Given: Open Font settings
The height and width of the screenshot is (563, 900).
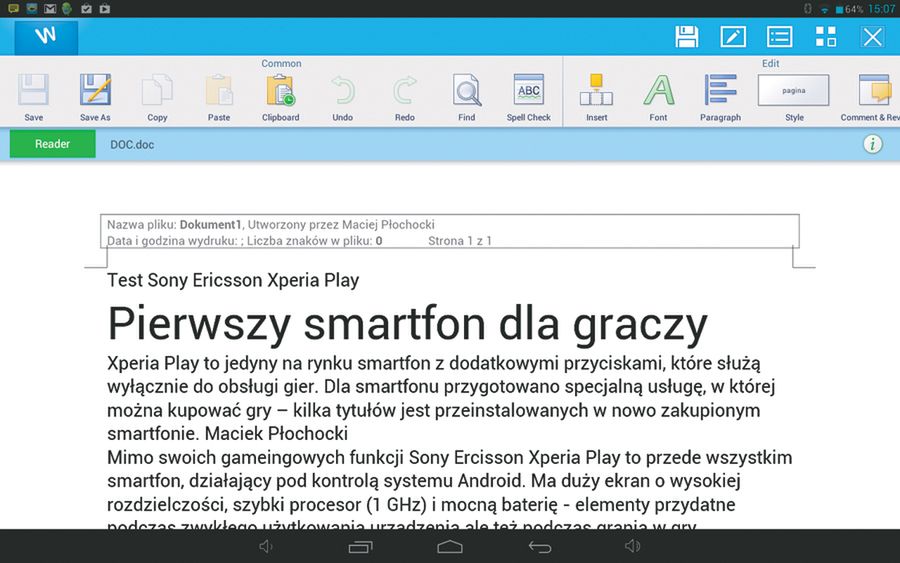Looking at the screenshot, I should (658, 98).
